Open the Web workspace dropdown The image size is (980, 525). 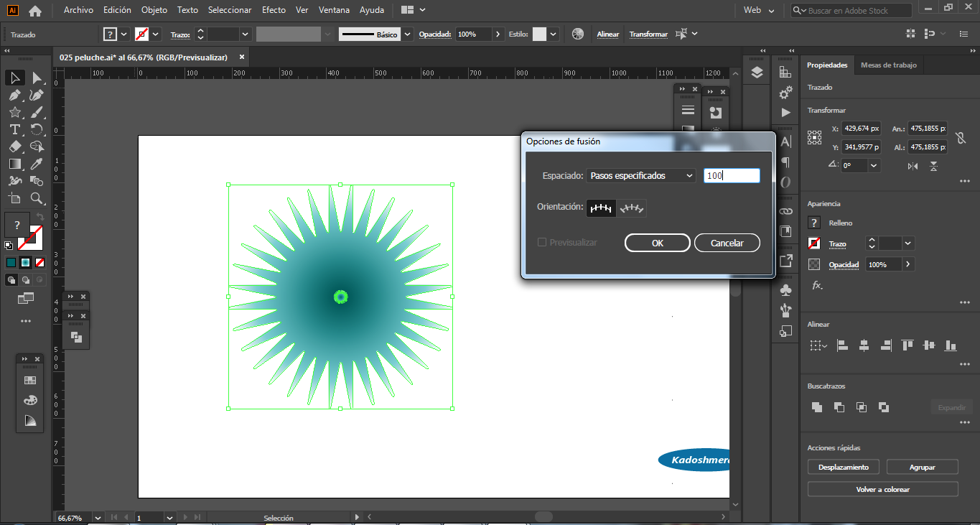click(760, 11)
